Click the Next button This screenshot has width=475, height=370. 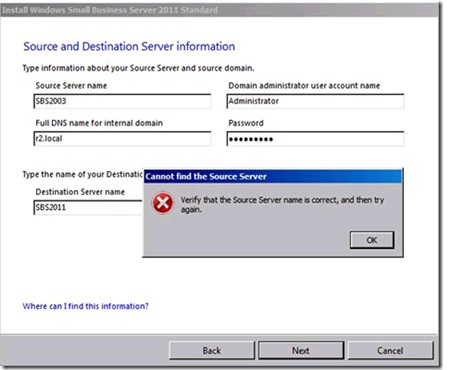(x=301, y=350)
